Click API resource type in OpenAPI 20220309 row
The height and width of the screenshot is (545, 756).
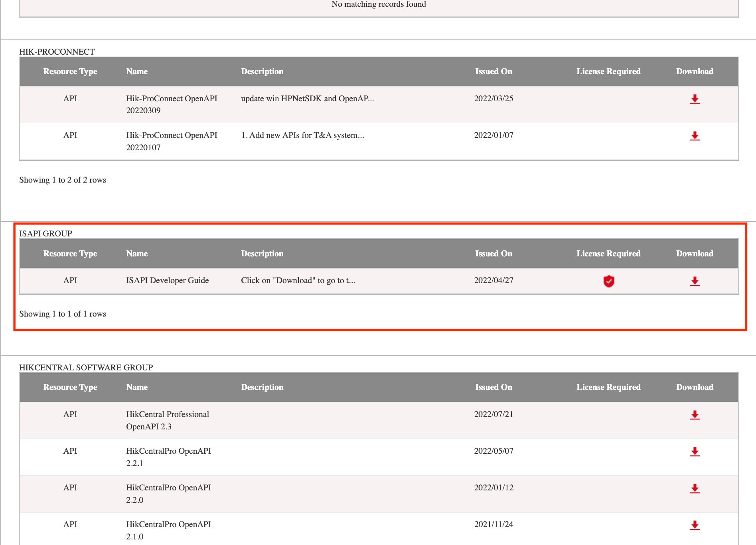pos(70,98)
